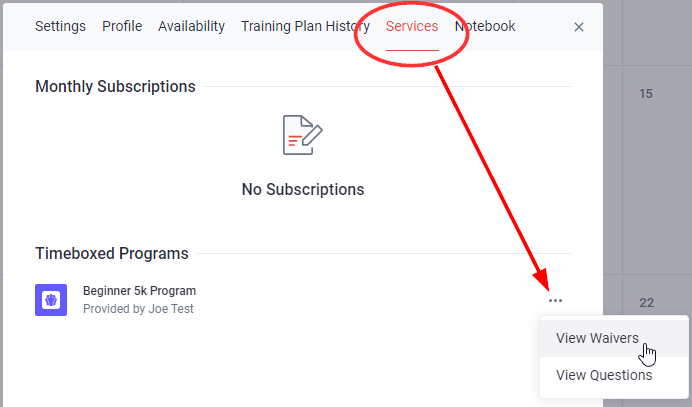Select calendar day 22 behind the dialog

647,303
